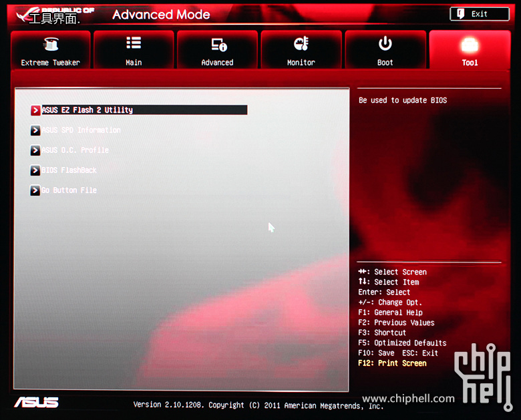This screenshot has height=420, width=521.
Task: Open the Advanced tab
Action: (217, 50)
